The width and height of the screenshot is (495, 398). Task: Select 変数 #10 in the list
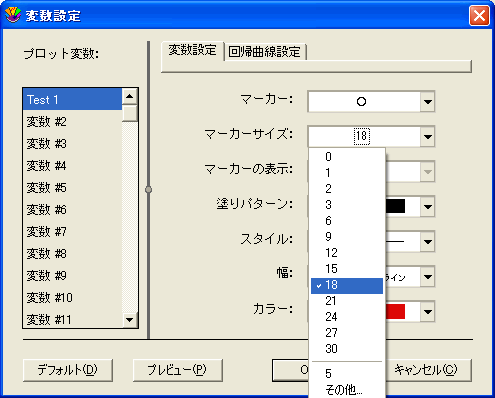point(72,298)
